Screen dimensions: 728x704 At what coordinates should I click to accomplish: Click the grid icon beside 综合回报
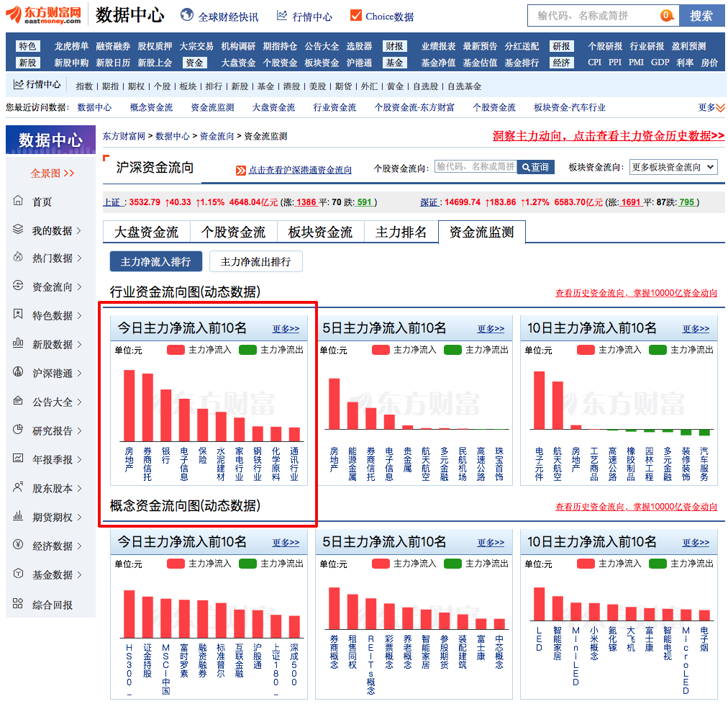pyautogui.click(x=18, y=604)
